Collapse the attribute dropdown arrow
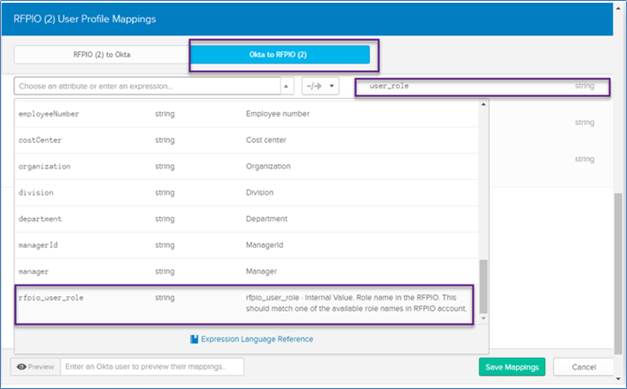Image resolution: width=627 pixels, height=389 pixels. [x=287, y=86]
